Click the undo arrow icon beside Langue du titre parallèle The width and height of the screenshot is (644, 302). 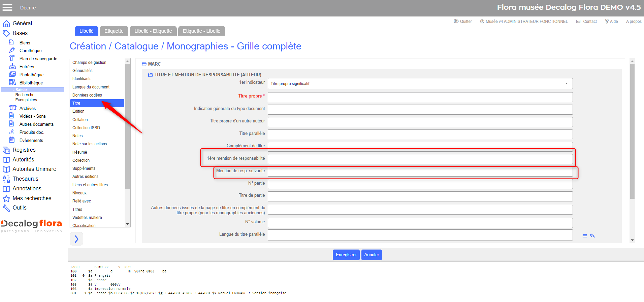click(592, 236)
